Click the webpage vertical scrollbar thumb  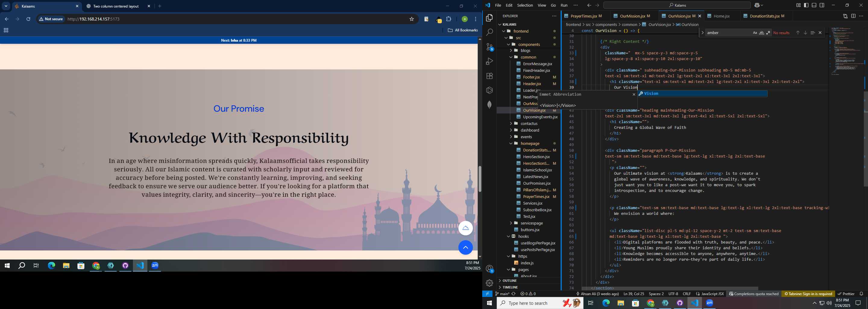[480, 179]
